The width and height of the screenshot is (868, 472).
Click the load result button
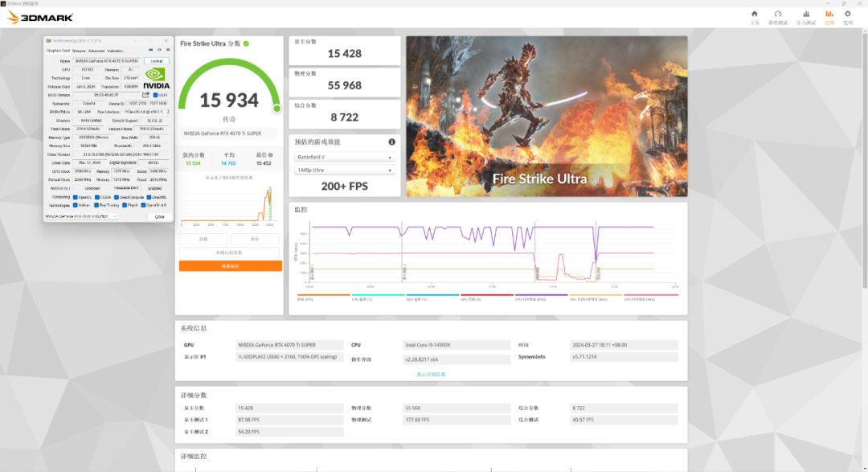coord(203,239)
